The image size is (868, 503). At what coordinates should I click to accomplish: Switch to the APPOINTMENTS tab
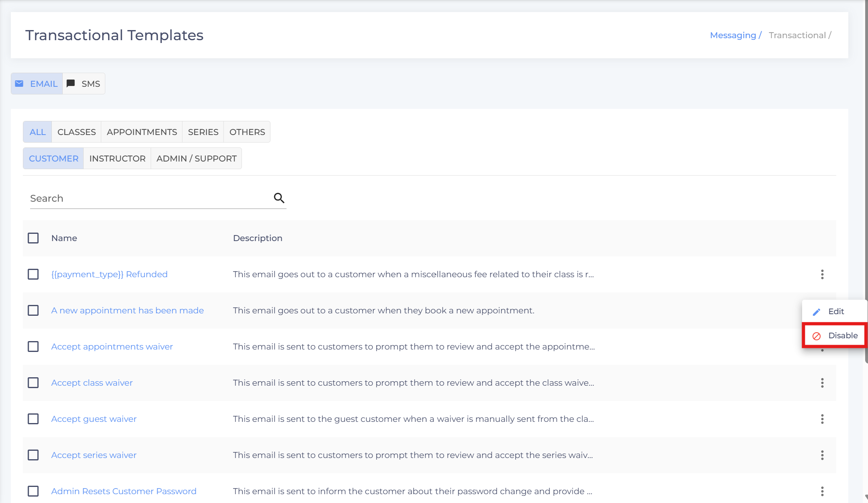click(x=142, y=132)
